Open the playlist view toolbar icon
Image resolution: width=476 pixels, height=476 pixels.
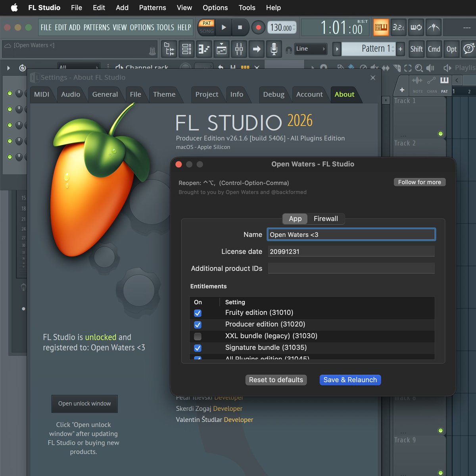pos(222,49)
